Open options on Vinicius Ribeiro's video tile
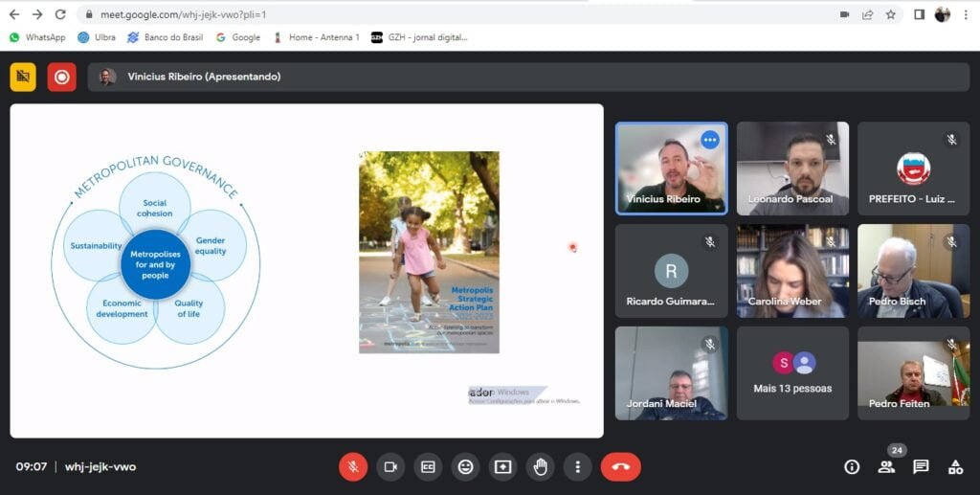Screen dimensions: 980x495 [709, 140]
